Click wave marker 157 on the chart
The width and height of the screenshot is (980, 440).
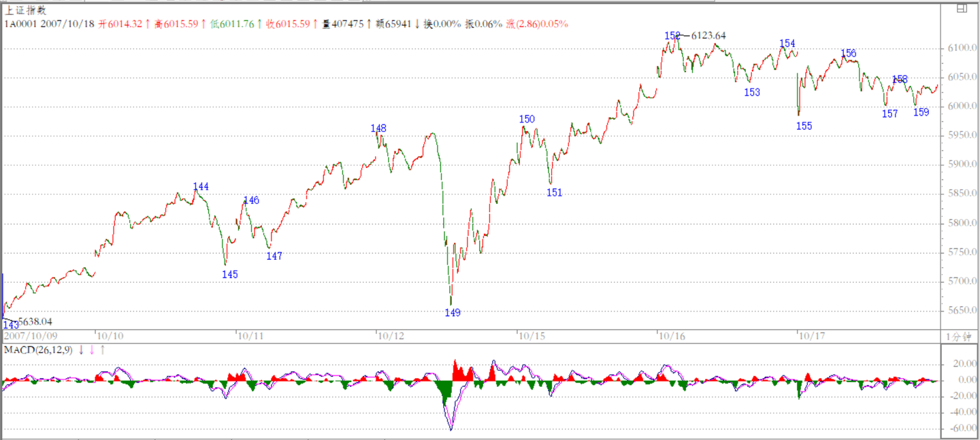click(x=889, y=114)
